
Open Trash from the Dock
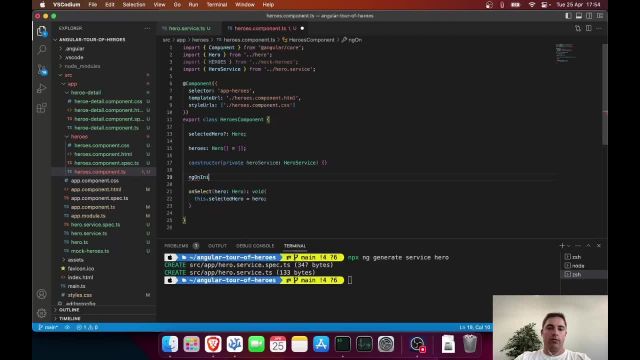click(x=470, y=344)
